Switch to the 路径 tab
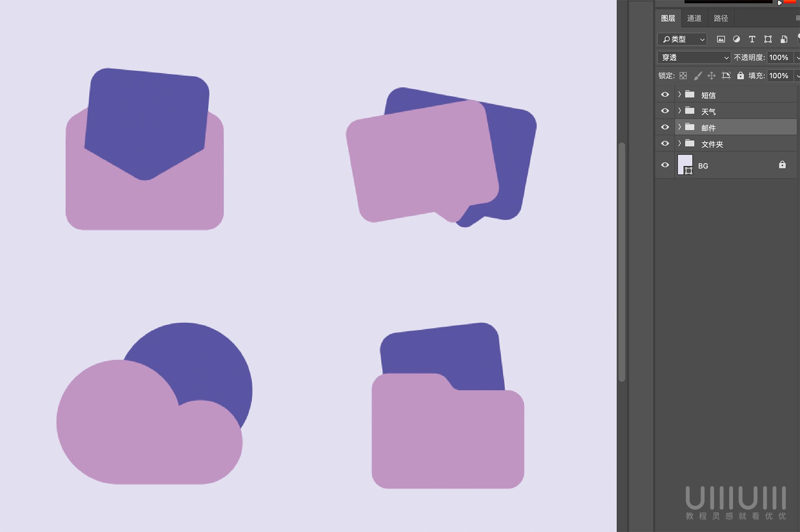The image size is (800, 532). 720,18
